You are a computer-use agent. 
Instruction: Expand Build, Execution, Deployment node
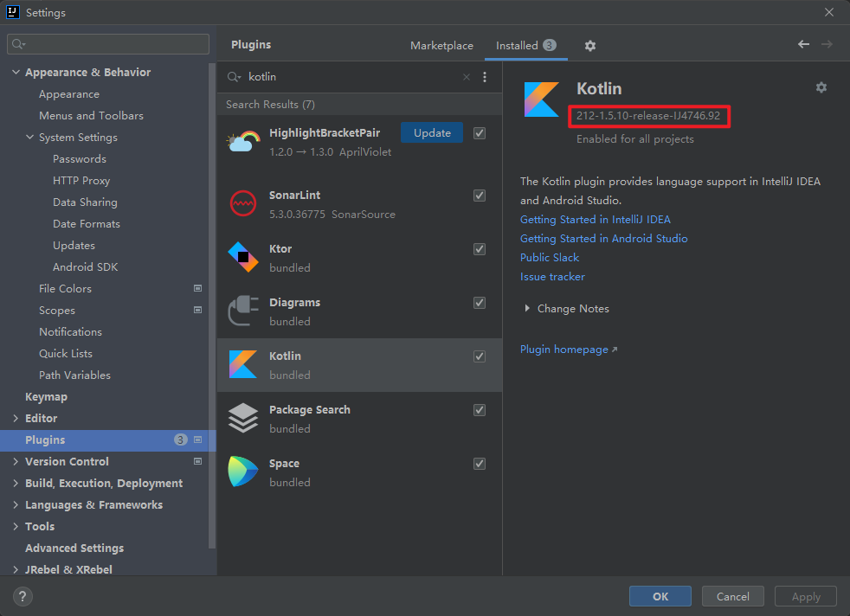coord(16,484)
